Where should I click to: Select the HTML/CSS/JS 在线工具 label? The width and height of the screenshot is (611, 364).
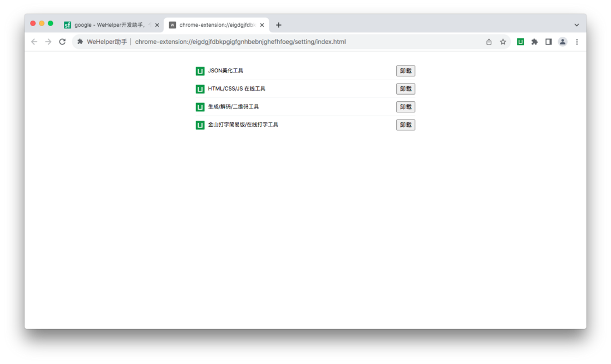[236, 88]
